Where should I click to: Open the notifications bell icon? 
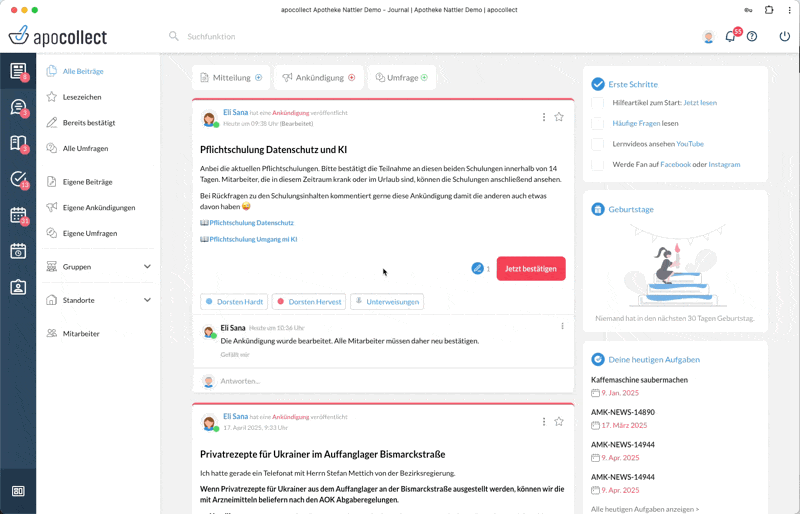click(730, 37)
